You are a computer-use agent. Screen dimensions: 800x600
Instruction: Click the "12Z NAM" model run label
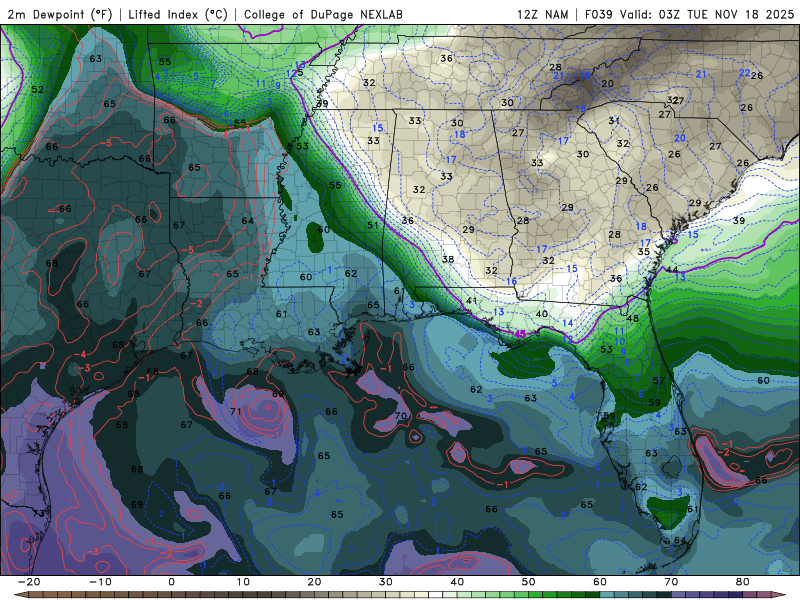542,14
